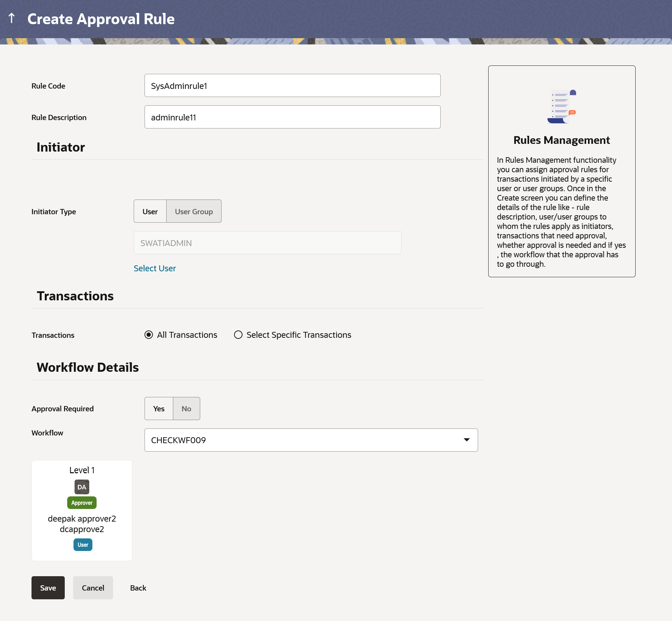
Task: Click the green Approver badge
Action: [x=82, y=503]
